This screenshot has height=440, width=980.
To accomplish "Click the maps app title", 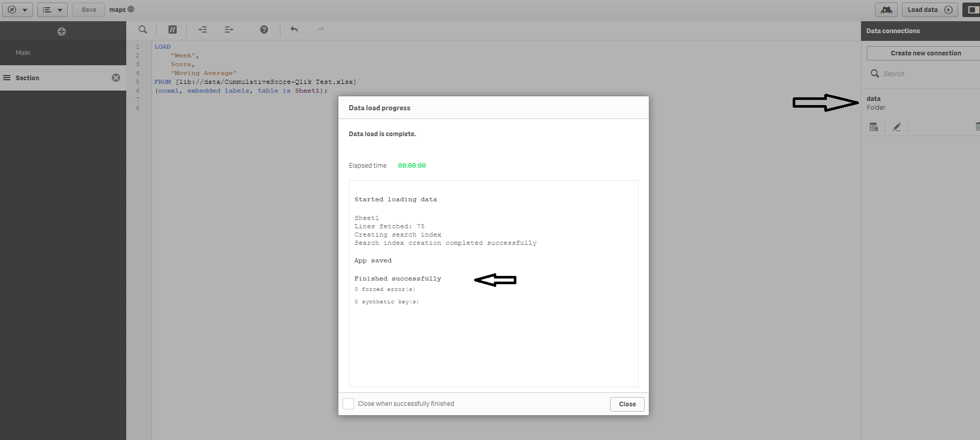I will pyautogui.click(x=117, y=10).
